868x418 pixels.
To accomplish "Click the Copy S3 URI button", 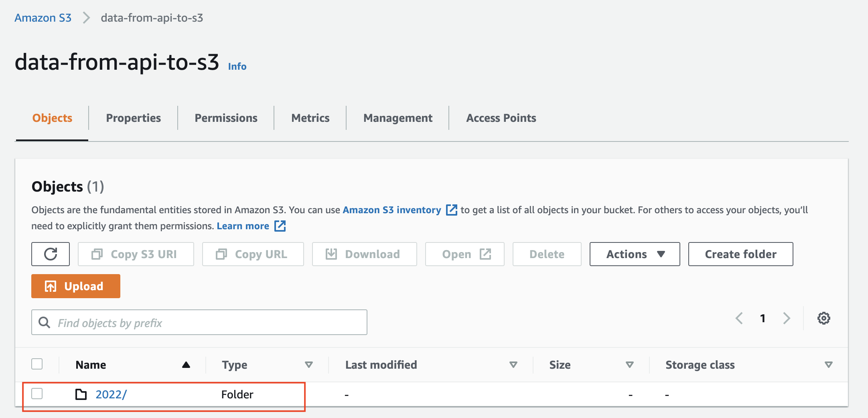I will pos(136,254).
